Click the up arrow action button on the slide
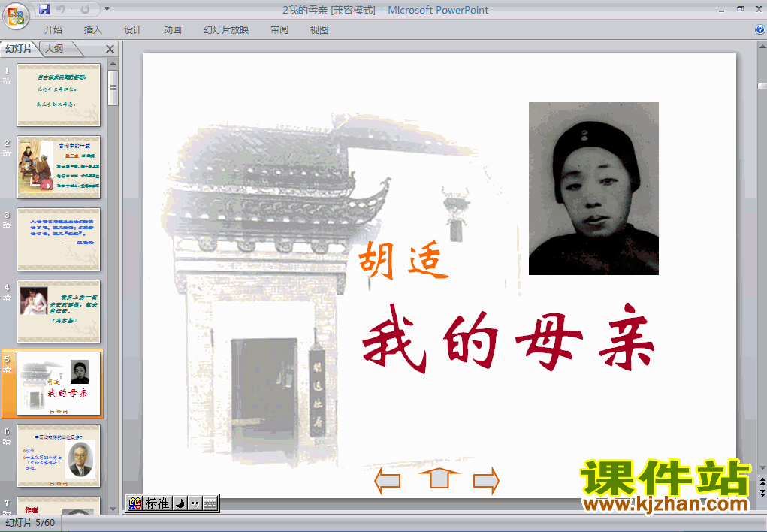Screen dimensions: 767x532 pyautogui.click(x=439, y=478)
